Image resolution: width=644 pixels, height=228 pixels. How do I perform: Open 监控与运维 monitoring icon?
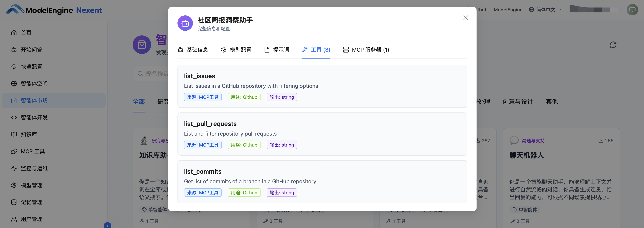coord(14,168)
